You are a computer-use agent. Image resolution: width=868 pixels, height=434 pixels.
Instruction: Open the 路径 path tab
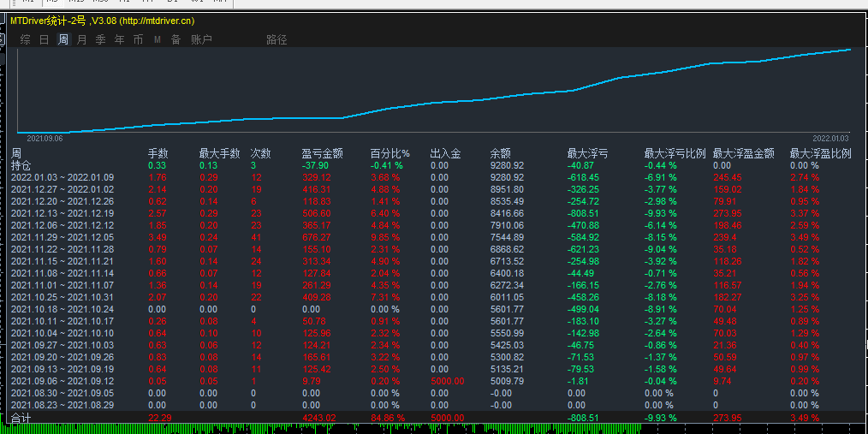[x=276, y=40]
